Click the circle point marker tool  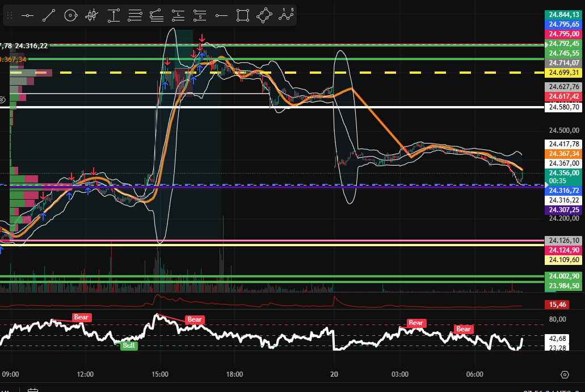click(x=70, y=15)
